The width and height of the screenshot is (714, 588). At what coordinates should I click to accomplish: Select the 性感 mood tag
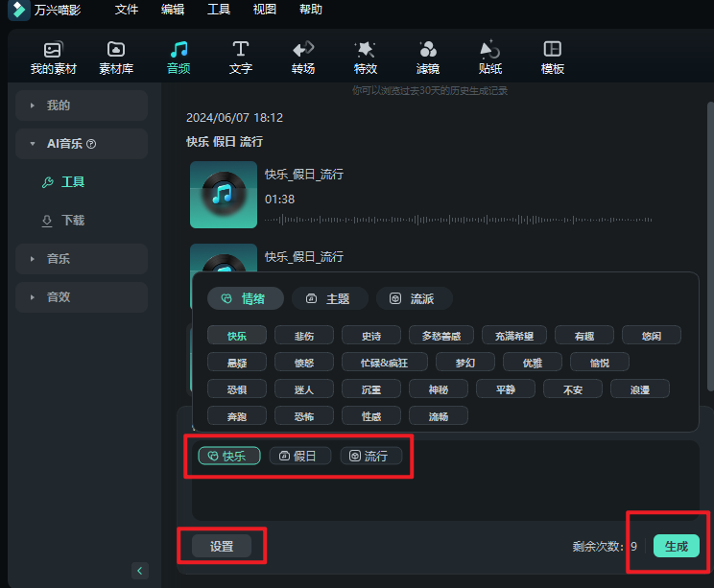pos(371,416)
